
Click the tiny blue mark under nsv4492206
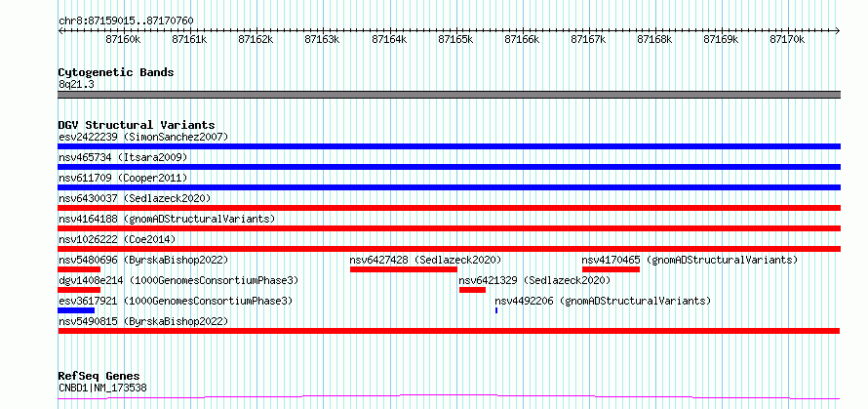pos(496,310)
